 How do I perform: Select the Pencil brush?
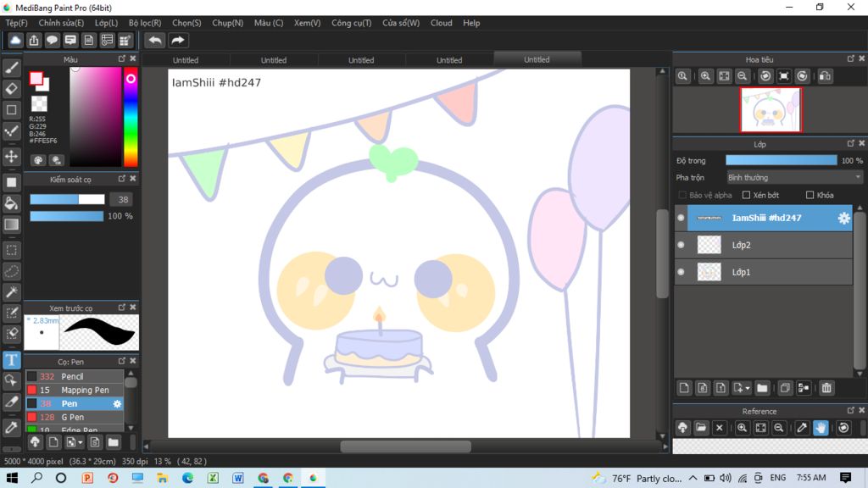tap(75, 377)
